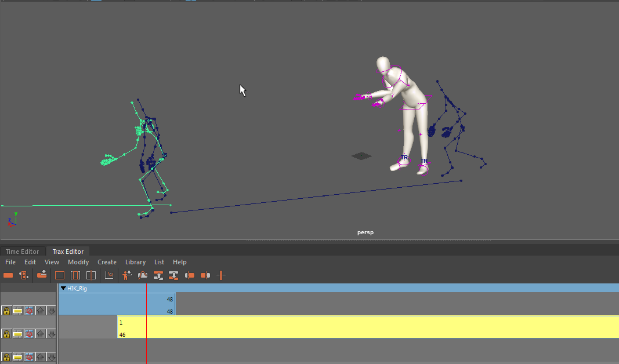The height and width of the screenshot is (364, 619).
Task: Open the Modify menu
Action: [78, 262]
